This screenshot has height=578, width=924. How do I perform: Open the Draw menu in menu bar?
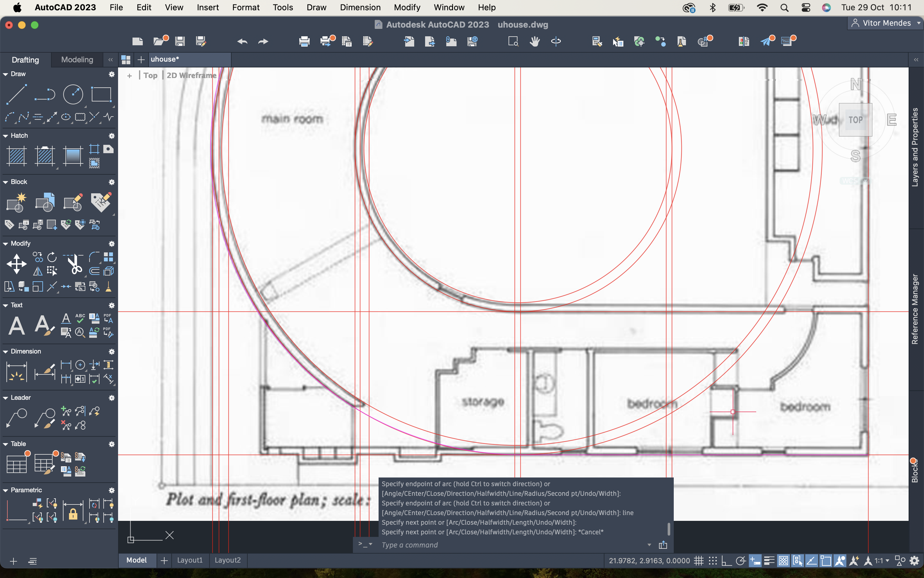click(316, 7)
